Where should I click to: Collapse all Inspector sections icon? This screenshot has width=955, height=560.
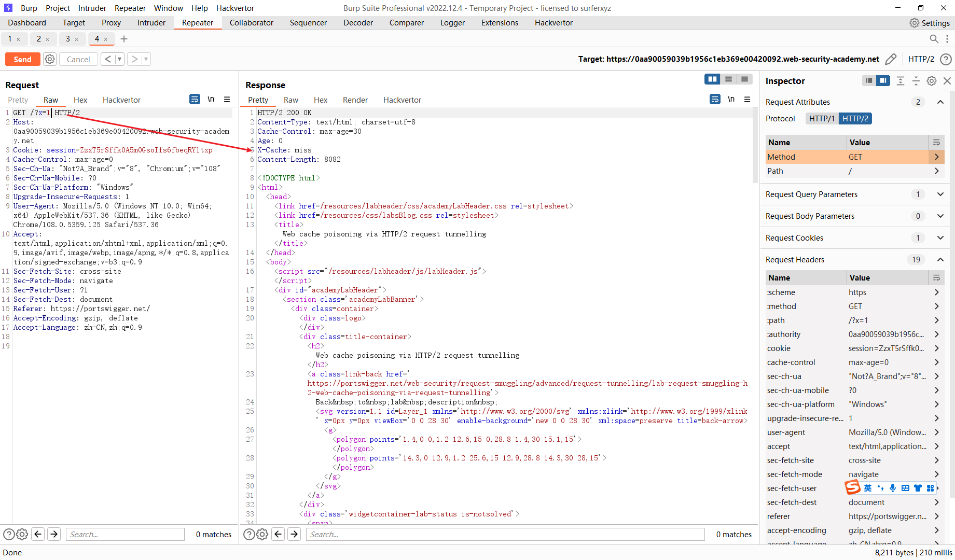916,81
